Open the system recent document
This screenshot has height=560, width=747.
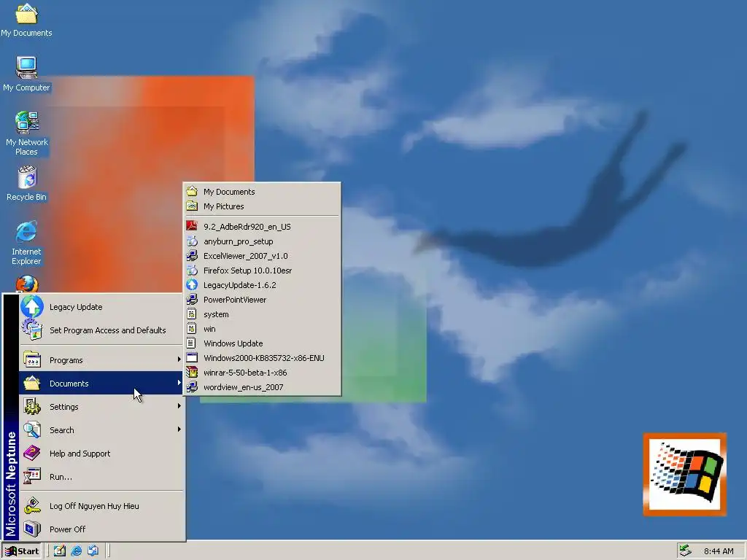coord(262,314)
